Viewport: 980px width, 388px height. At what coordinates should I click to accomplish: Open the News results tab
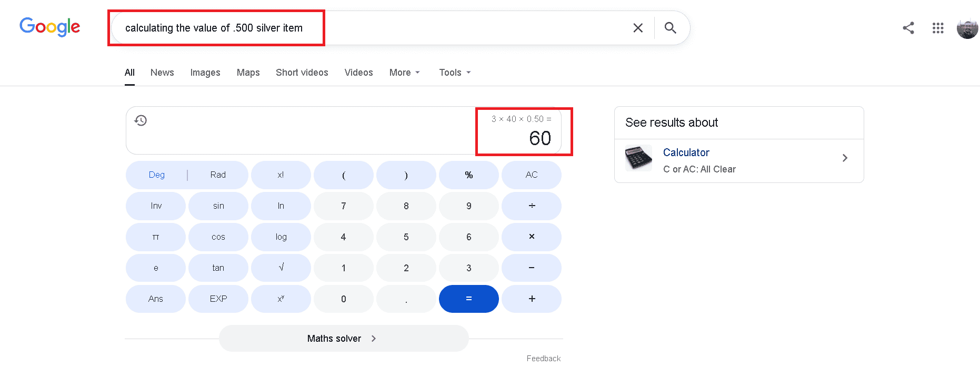[x=162, y=73]
